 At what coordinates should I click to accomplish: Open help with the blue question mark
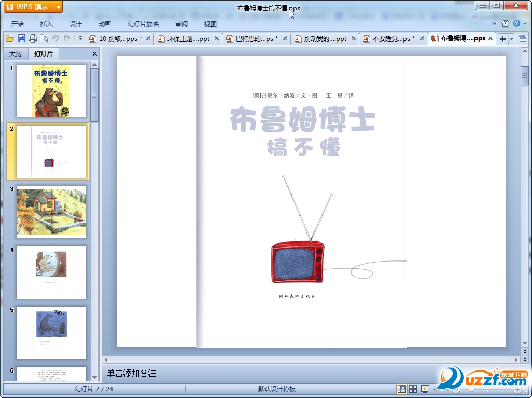(517, 23)
